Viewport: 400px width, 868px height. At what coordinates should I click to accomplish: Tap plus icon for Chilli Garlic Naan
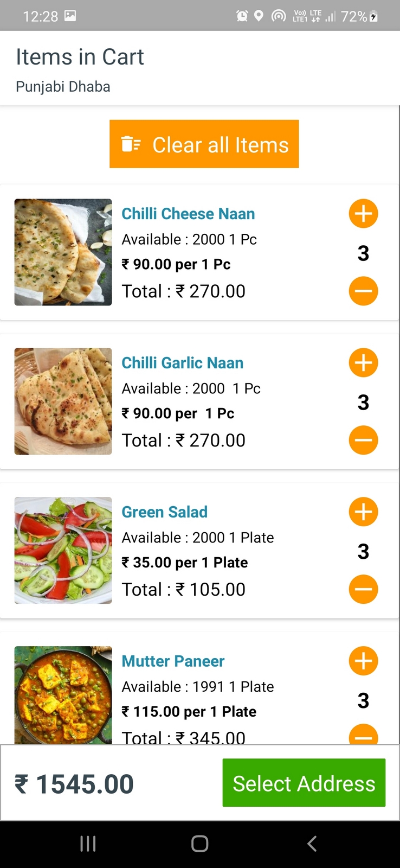363,363
